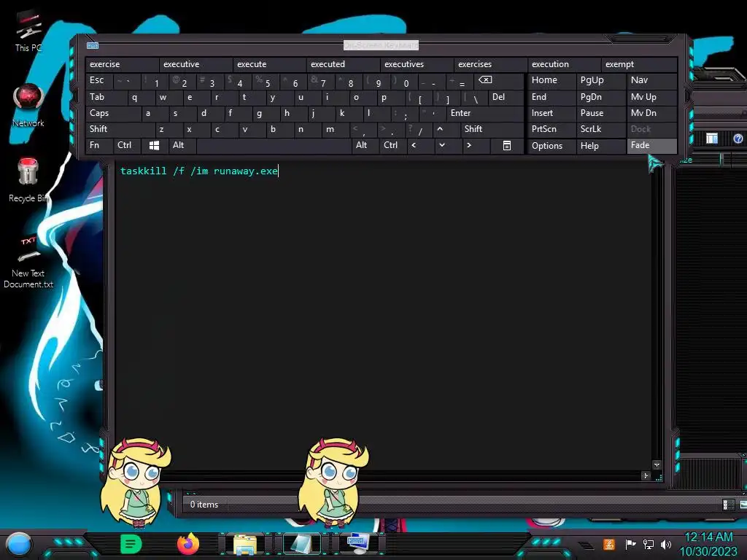
Task: Toggle the Nav key
Action: [x=651, y=80]
